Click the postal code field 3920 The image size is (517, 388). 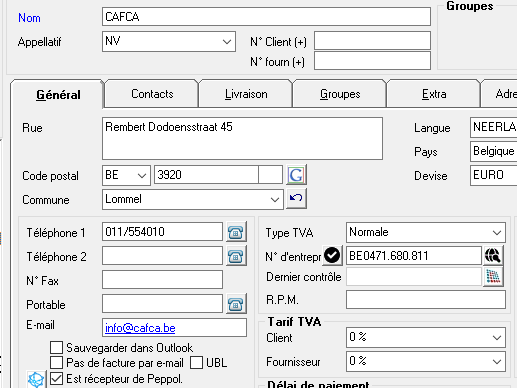click(x=206, y=175)
